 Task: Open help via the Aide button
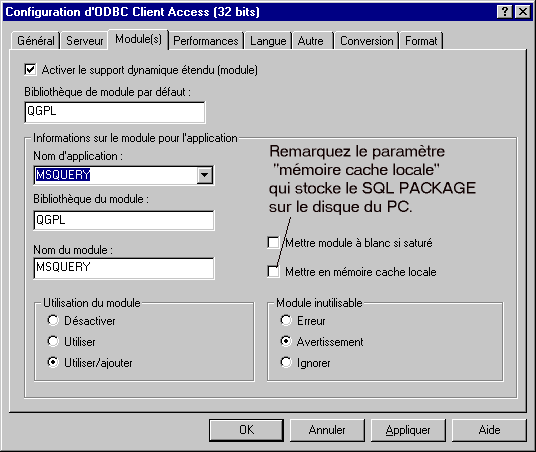tap(489, 430)
